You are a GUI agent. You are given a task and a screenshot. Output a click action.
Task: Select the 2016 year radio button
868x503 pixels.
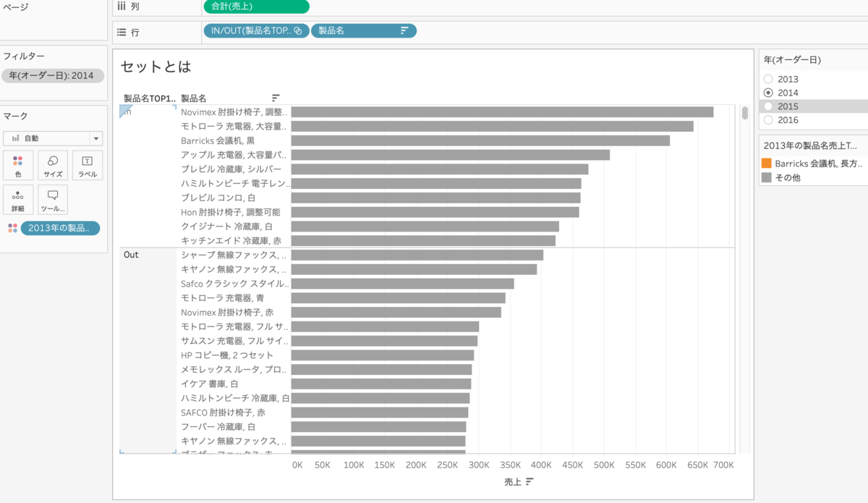point(768,120)
